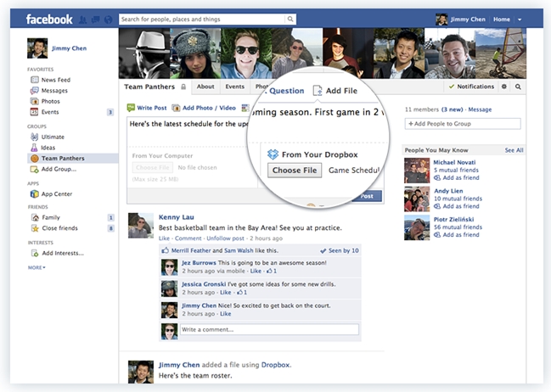This screenshot has width=551, height=392.
Task: Expand the MORE section in left sidebar
Action: pyautogui.click(x=37, y=267)
